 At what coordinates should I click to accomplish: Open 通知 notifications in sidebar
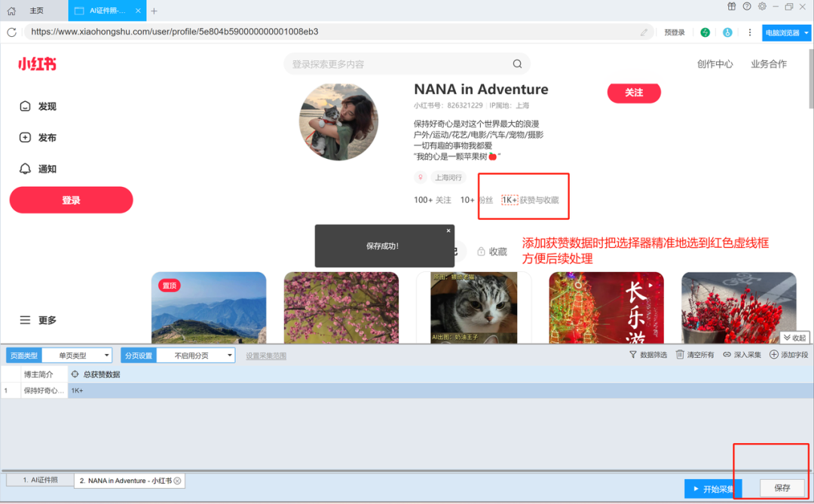38,169
